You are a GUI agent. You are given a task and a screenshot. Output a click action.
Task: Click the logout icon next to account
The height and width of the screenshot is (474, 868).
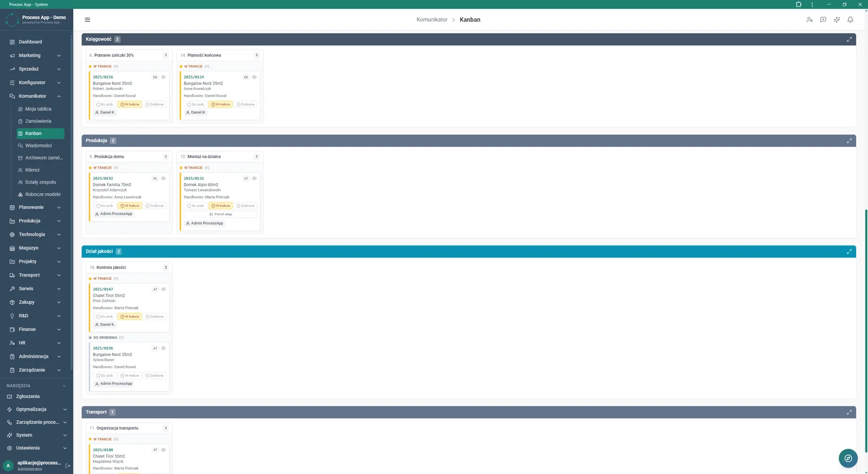68,465
